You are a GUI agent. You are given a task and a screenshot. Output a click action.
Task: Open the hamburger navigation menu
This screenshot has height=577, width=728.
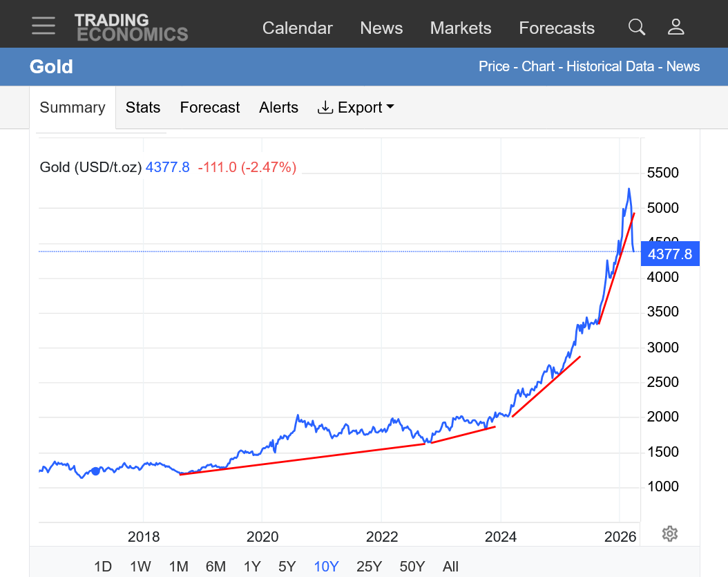(x=44, y=26)
